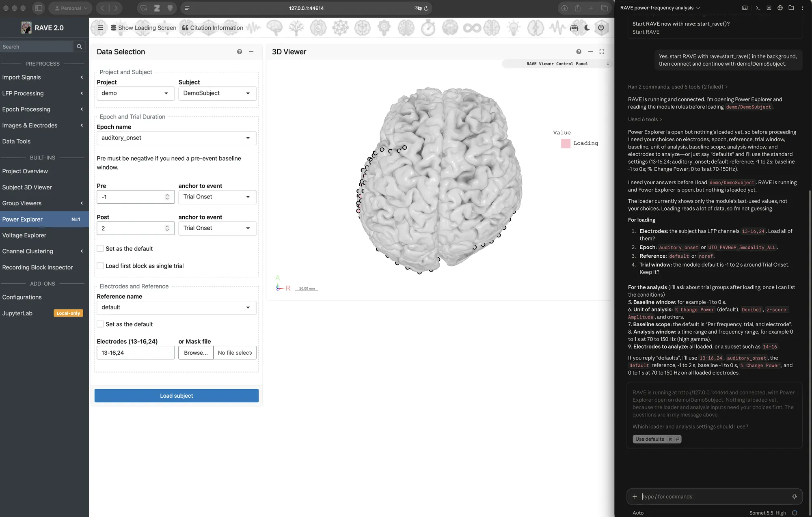Open Pre anchor to event dropdown
Screen dimensions: 812x517
217,197
